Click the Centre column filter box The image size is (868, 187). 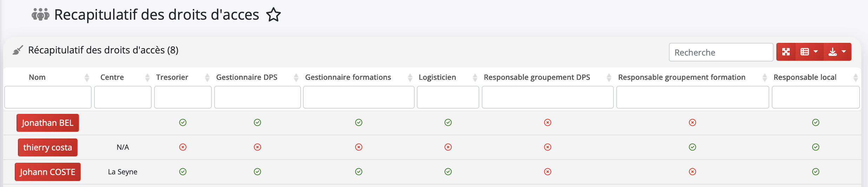point(123,97)
